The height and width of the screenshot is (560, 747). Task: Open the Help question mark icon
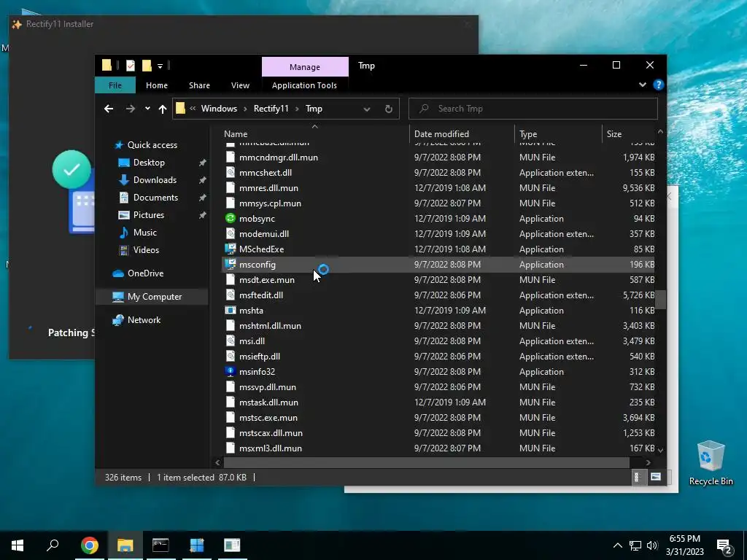coord(659,85)
